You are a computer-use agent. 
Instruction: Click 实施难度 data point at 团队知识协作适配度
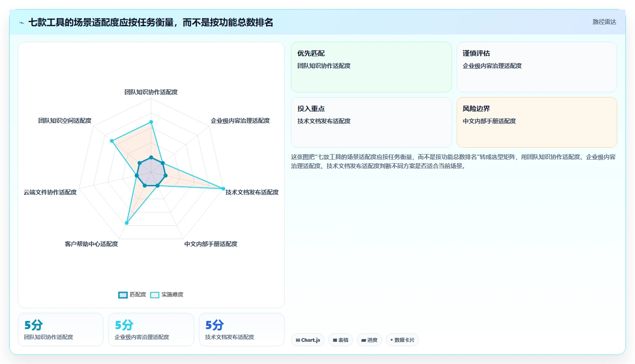(151, 121)
